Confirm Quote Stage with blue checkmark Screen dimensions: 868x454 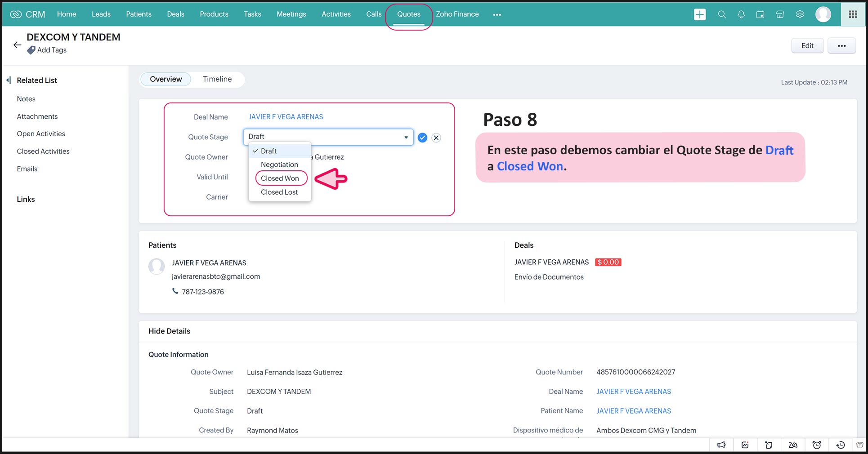pos(422,138)
